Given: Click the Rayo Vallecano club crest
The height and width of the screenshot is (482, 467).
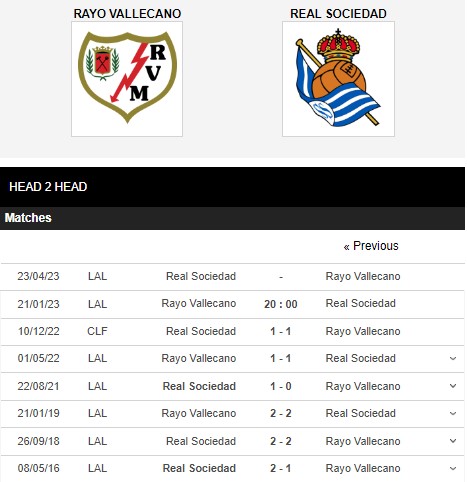Looking at the screenshot, I should [127, 79].
